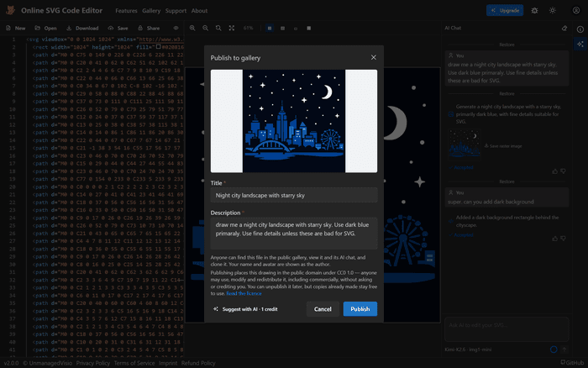Click the 61% zoom level value

pos(249,28)
